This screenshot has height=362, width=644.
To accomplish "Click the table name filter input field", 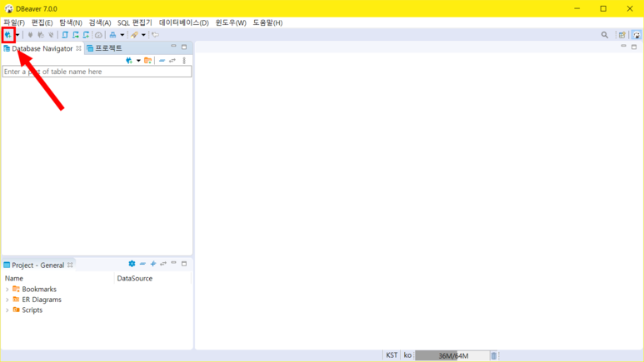I will tap(97, 72).
